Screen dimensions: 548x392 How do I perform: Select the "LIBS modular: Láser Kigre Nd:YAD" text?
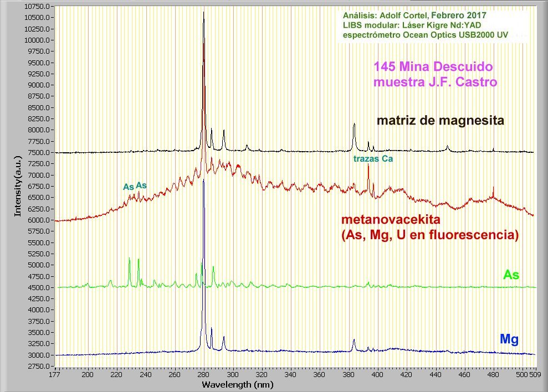[x=412, y=25]
